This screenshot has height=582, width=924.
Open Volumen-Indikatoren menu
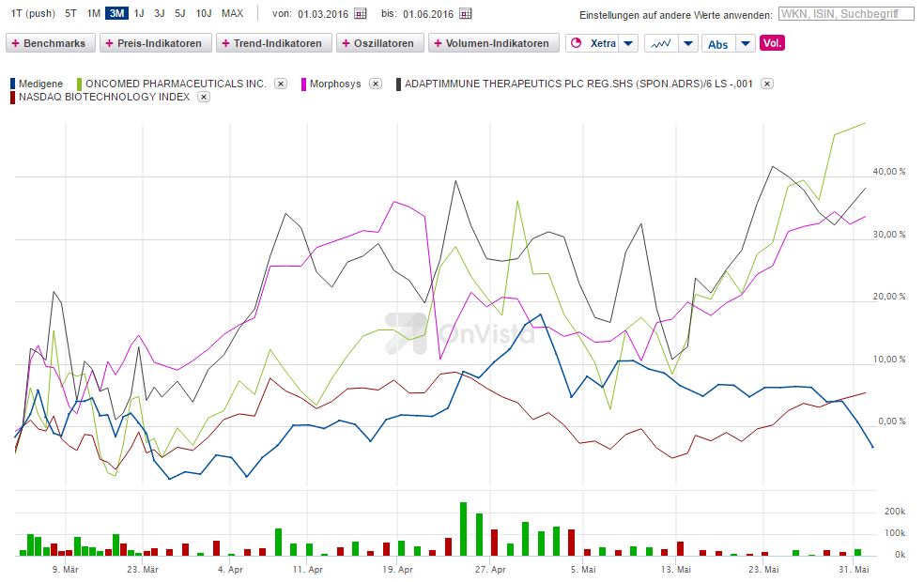pyautogui.click(x=493, y=43)
